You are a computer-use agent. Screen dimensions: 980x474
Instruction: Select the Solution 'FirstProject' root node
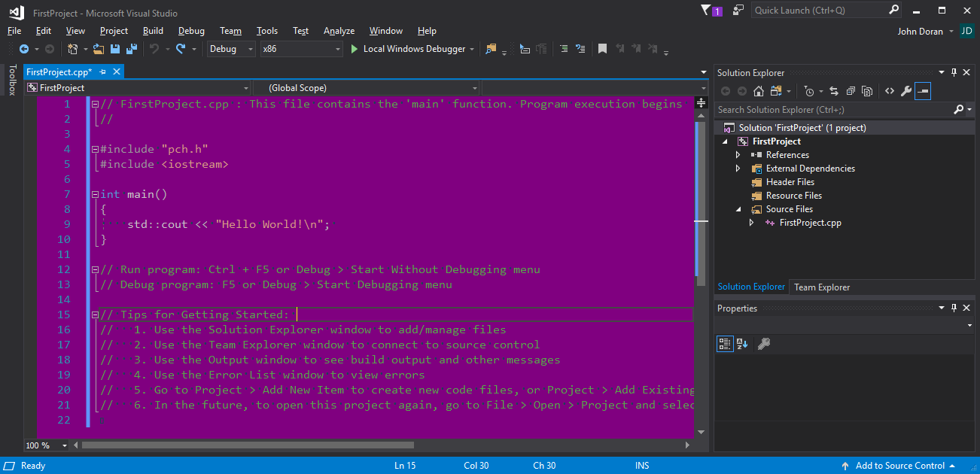point(802,128)
